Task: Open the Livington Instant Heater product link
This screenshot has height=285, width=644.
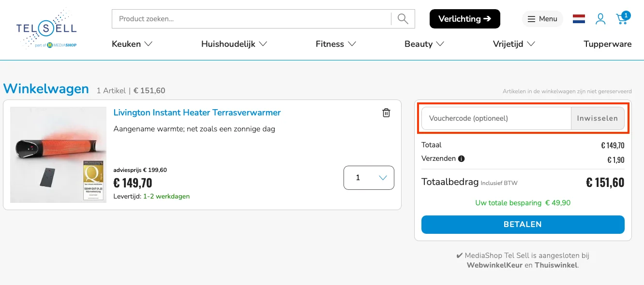Action: 197,113
